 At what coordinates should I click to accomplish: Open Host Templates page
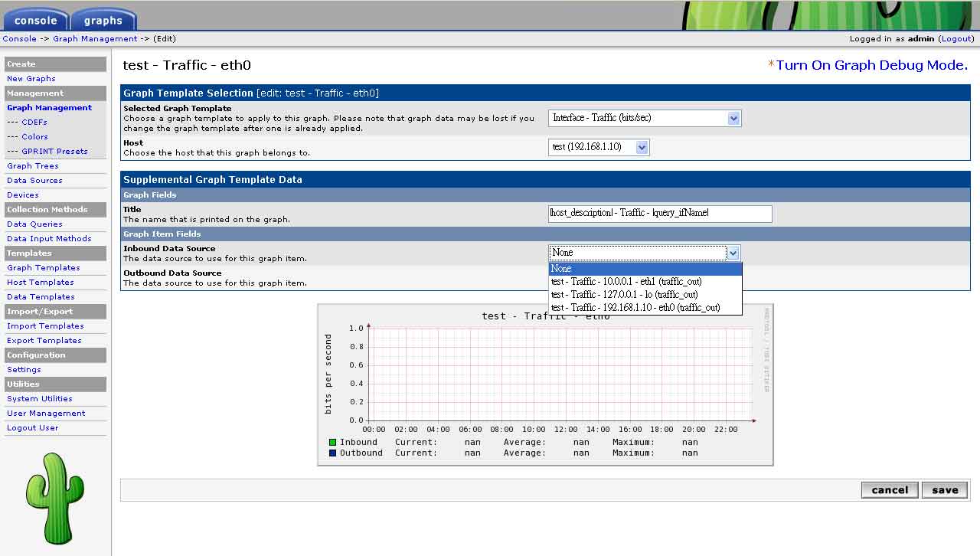(x=41, y=283)
